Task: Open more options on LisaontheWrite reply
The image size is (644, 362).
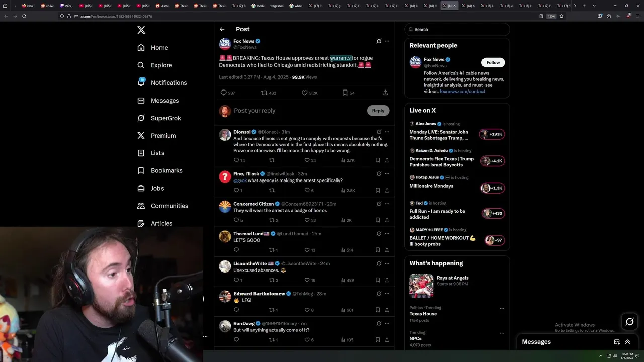Action: click(x=387, y=263)
